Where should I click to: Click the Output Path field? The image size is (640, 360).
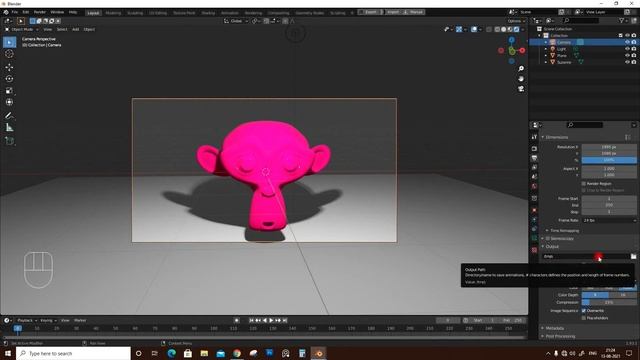586,256
